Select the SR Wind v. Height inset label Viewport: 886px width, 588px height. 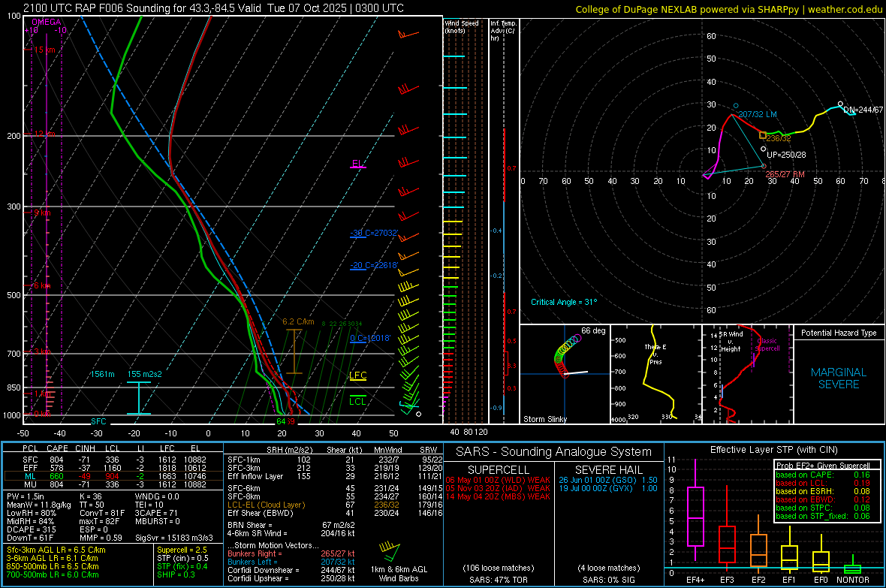click(731, 342)
